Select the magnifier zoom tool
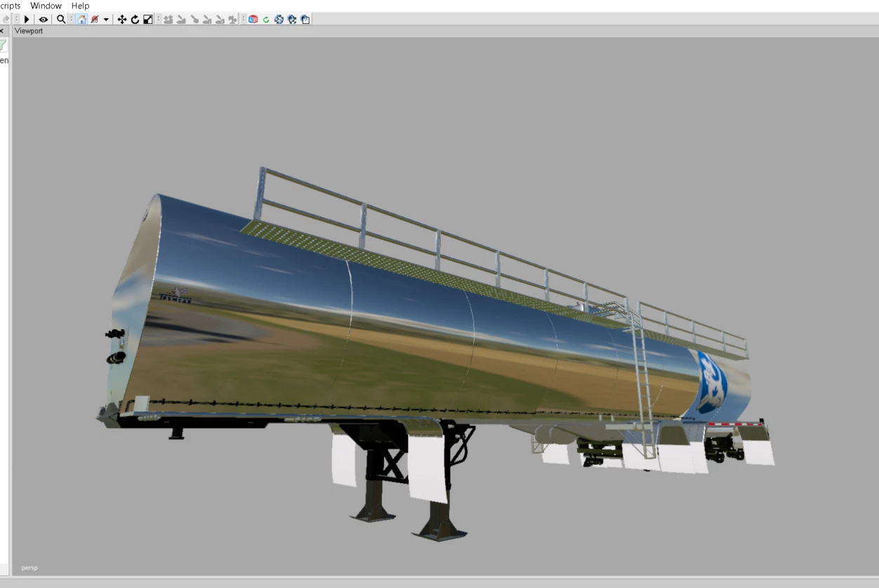 [x=60, y=19]
